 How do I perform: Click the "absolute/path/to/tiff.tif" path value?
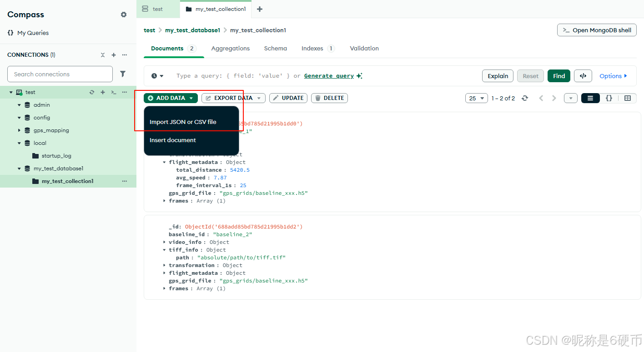tap(241, 258)
